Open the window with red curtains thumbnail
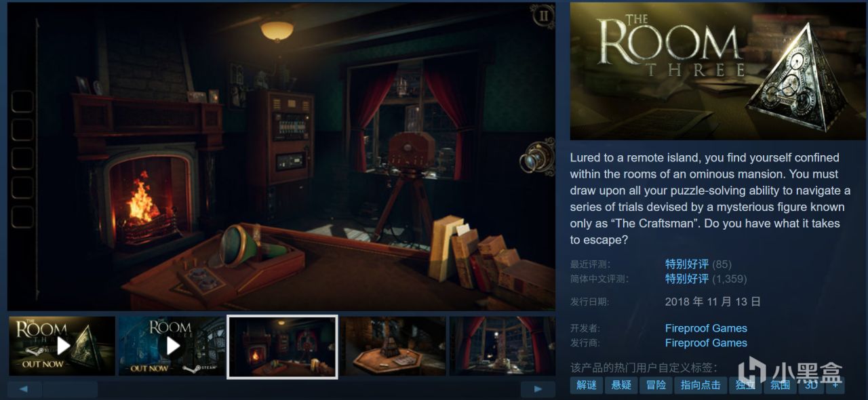The height and width of the screenshot is (400, 868). coord(502,346)
